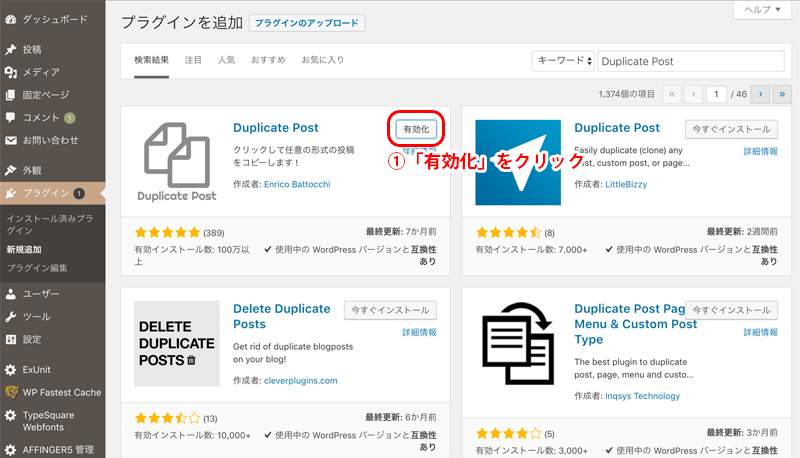The height and width of the screenshot is (458, 800).
Task: Open author link Inqsys Technology
Action: pyautogui.click(x=642, y=396)
